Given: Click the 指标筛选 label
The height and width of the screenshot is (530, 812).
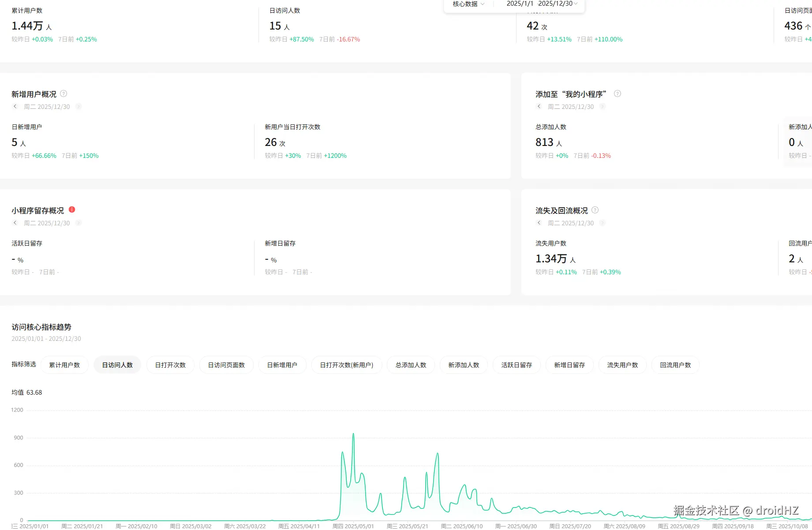Looking at the screenshot, I should click(x=24, y=364).
